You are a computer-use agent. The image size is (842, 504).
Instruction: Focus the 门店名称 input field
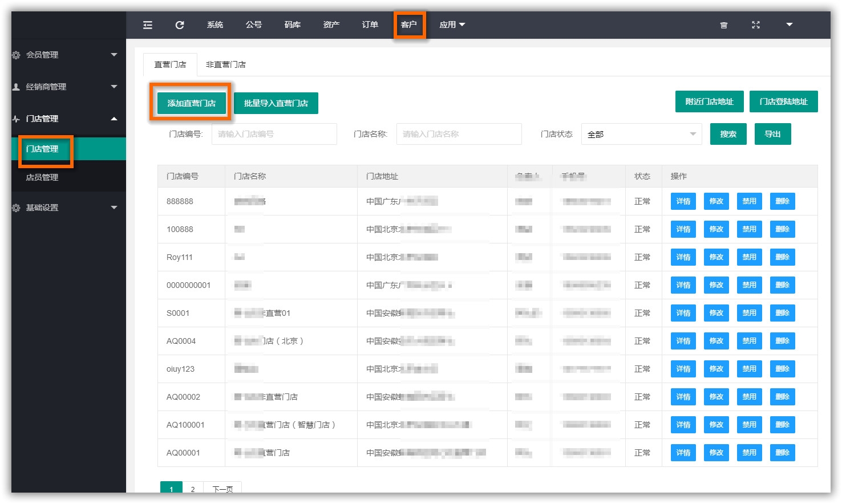[x=459, y=134]
